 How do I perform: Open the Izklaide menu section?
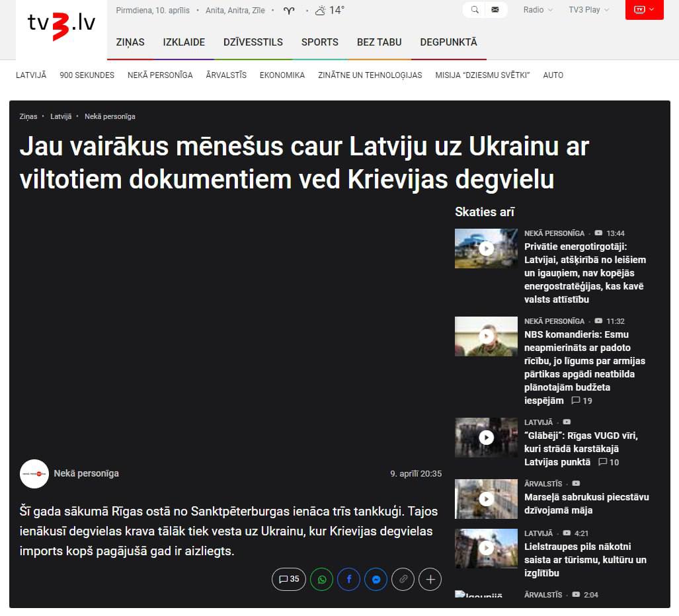point(184,42)
